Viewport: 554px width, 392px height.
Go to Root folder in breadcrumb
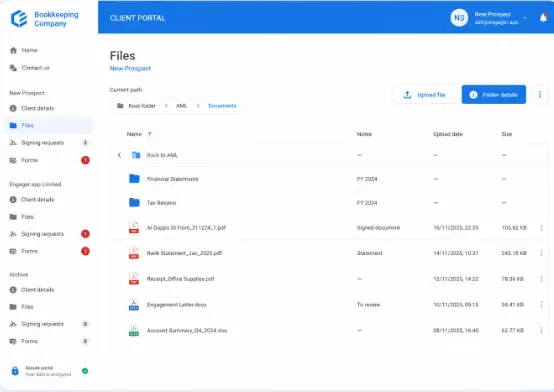click(x=137, y=106)
